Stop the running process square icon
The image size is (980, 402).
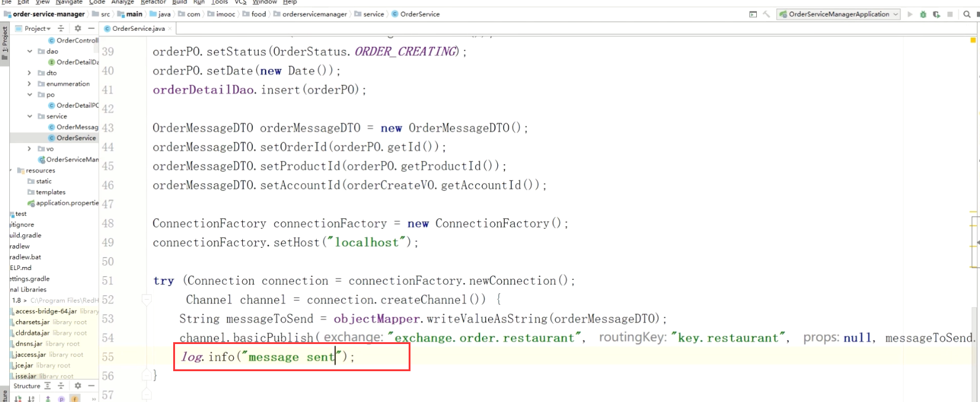point(950,14)
